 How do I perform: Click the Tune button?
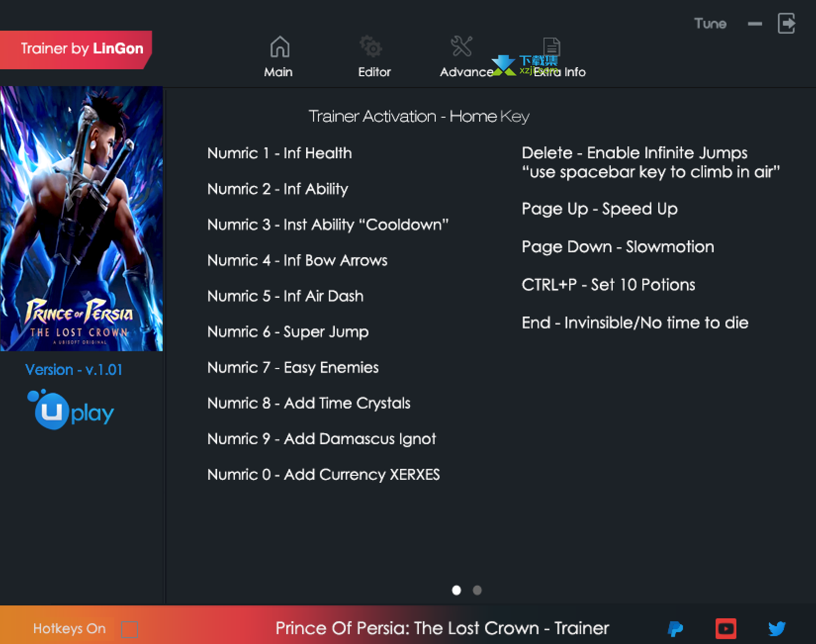click(x=710, y=23)
